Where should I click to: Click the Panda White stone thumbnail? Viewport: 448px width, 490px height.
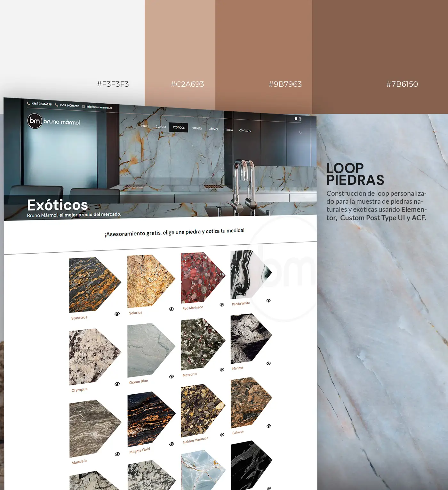coord(251,274)
